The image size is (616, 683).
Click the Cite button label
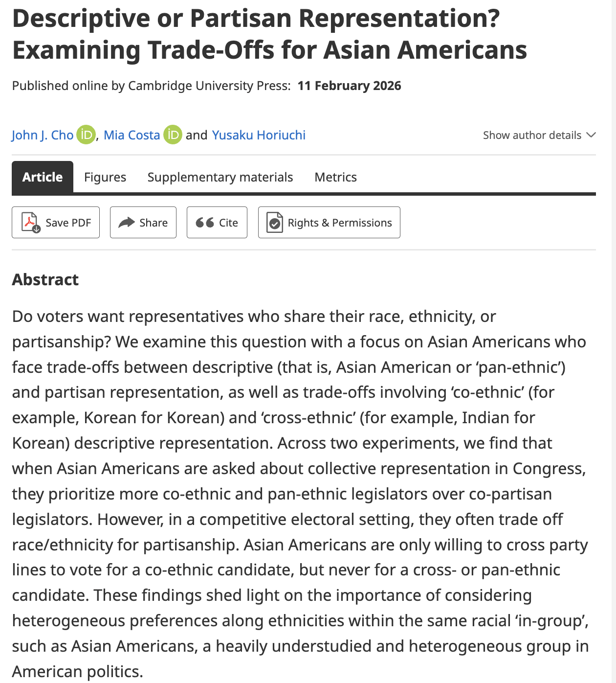click(x=228, y=223)
